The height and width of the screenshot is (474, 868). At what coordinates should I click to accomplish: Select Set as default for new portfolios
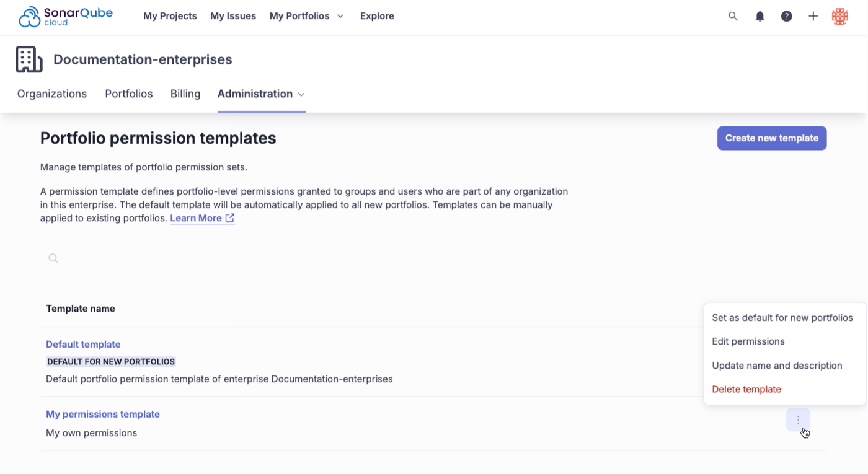pos(784,317)
